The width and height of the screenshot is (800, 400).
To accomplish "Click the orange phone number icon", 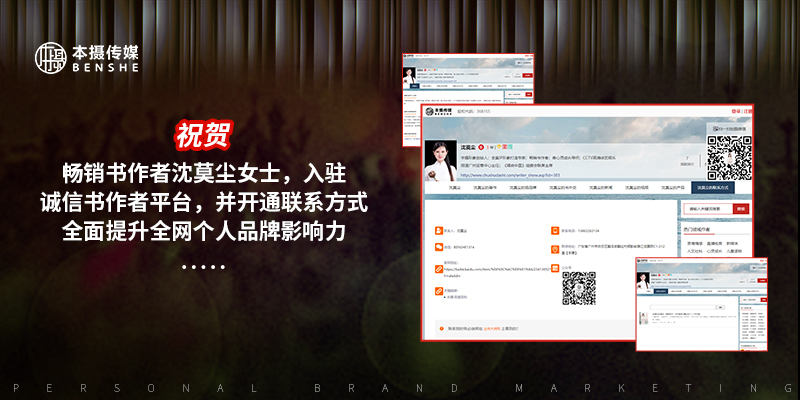I will click(x=553, y=228).
